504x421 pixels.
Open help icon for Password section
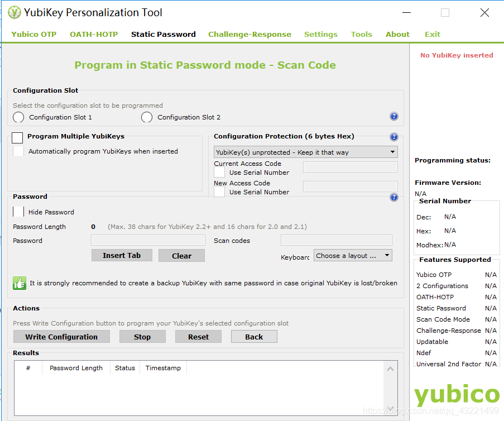(x=393, y=197)
